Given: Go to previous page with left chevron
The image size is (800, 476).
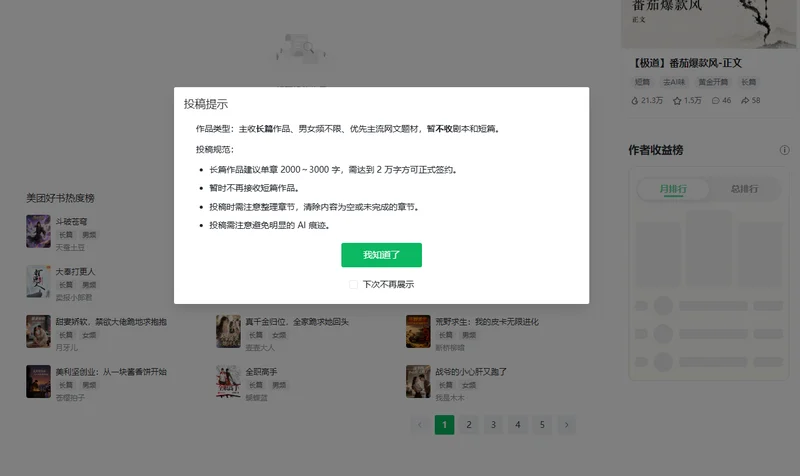Looking at the screenshot, I should 420,424.
